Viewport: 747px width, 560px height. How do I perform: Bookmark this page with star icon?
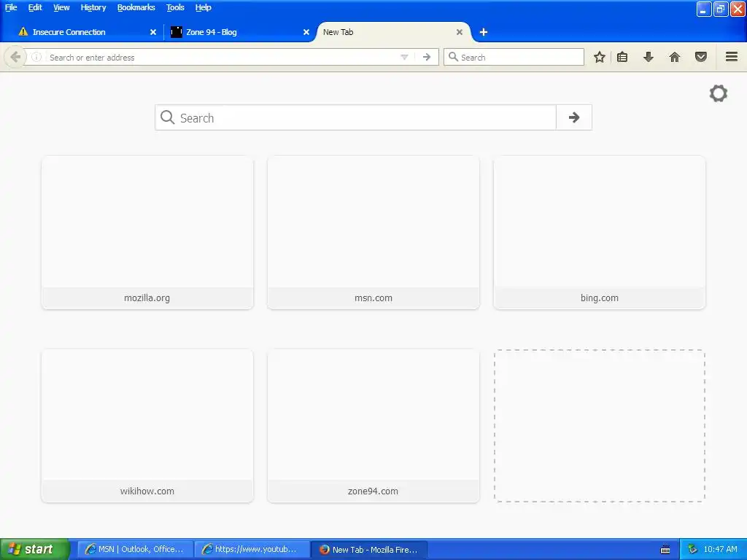600,57
